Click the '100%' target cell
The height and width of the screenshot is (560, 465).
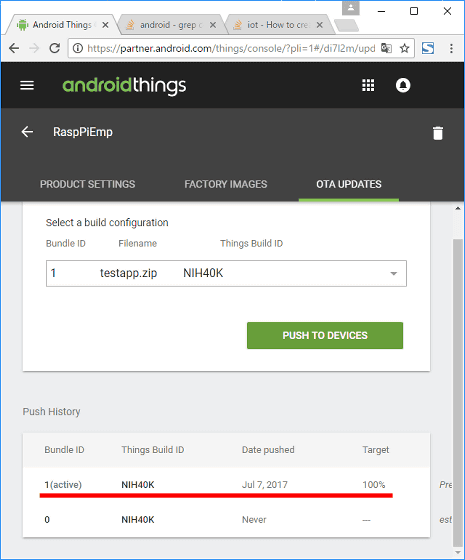[x=374, y=485]
